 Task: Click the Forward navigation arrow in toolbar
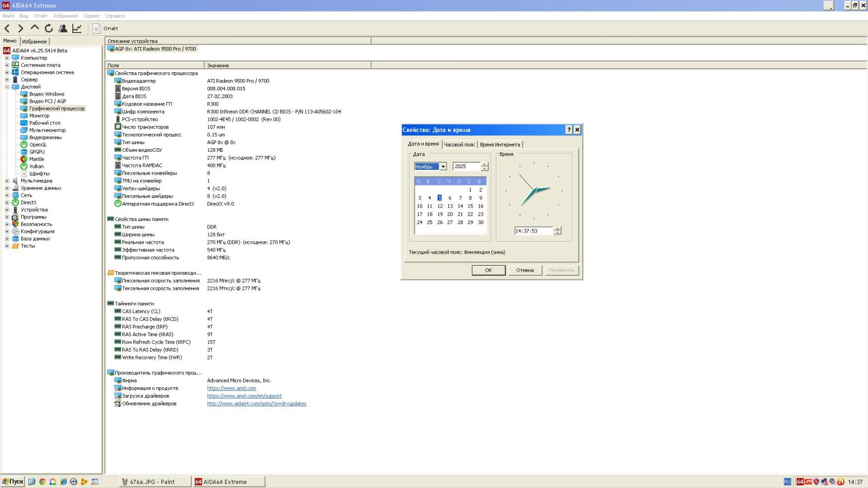[21, 28]
